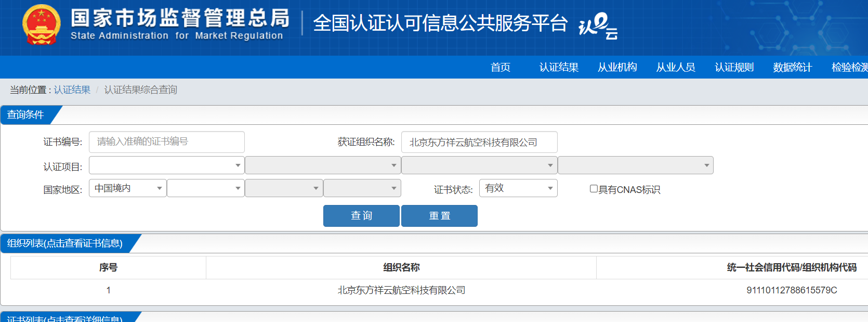Click organization row 北京东方祥云航空科技有限公司

click(x=401, y=290)
